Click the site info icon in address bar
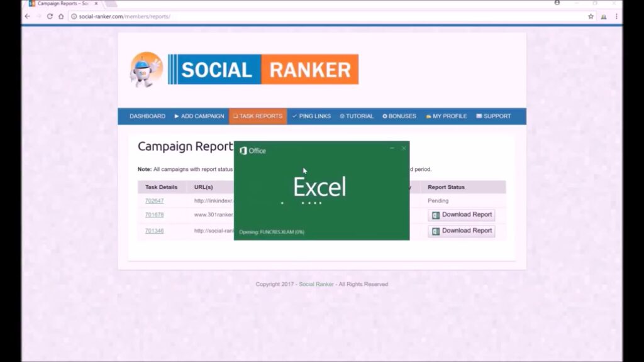Screen dimensions: 644x362 click(x=74, y=16)
